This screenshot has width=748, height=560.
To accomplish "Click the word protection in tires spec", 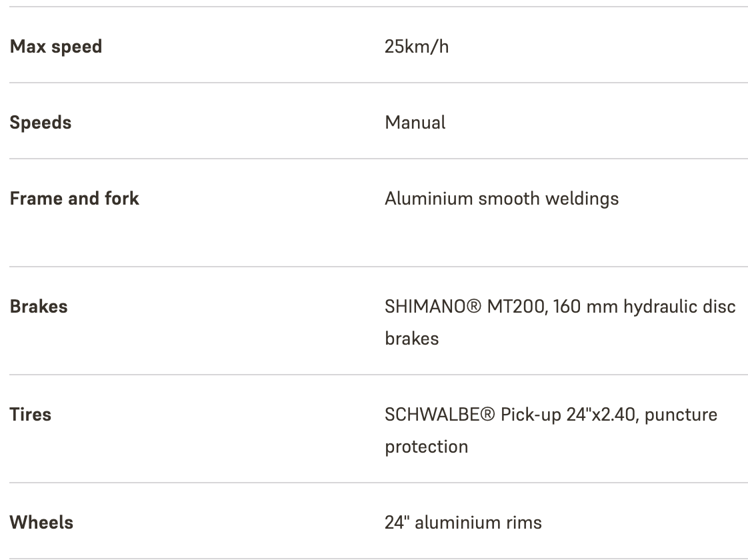I will tap(426, 447).
